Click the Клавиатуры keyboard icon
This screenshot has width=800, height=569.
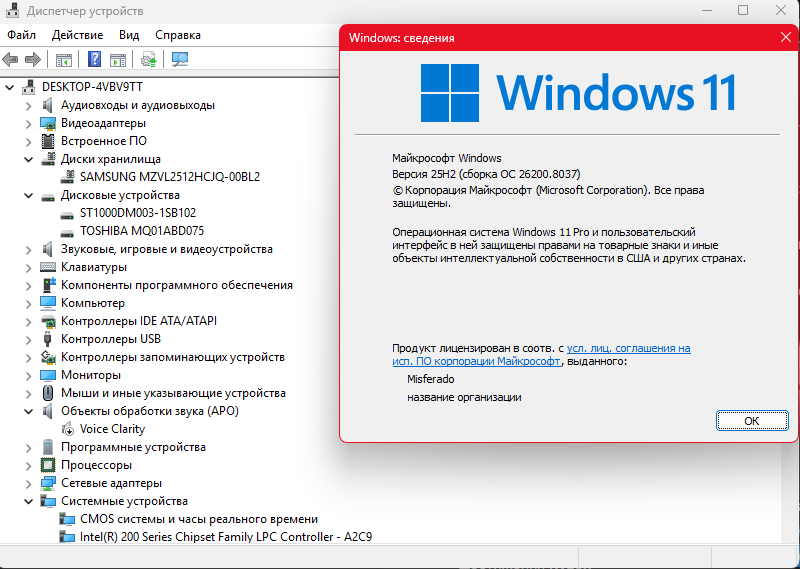tap(48, 267)
